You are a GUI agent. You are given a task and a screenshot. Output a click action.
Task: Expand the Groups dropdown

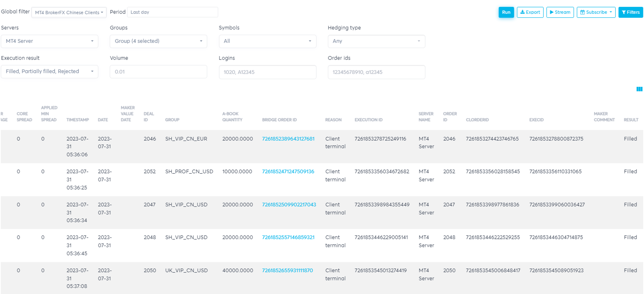click(159, 41)
